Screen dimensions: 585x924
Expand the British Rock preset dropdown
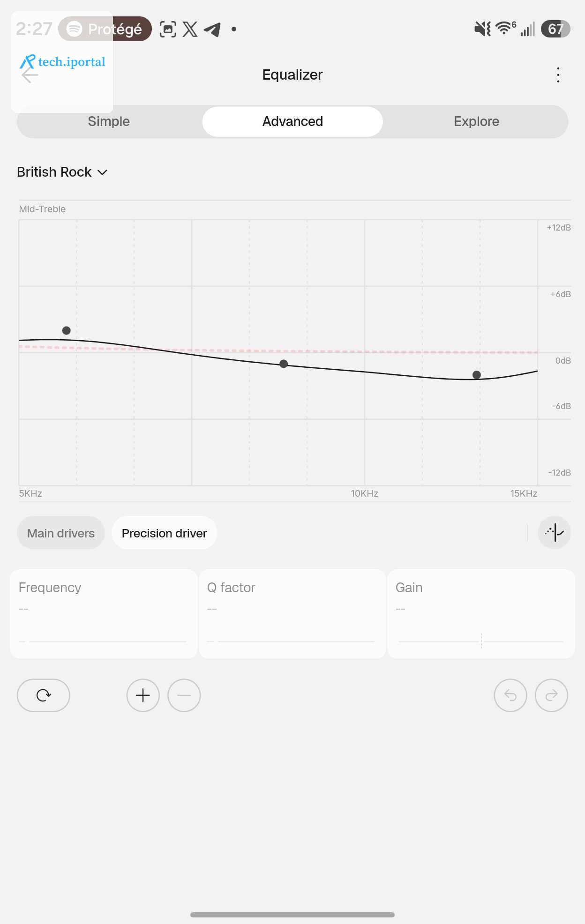click(x=62, y=172)
